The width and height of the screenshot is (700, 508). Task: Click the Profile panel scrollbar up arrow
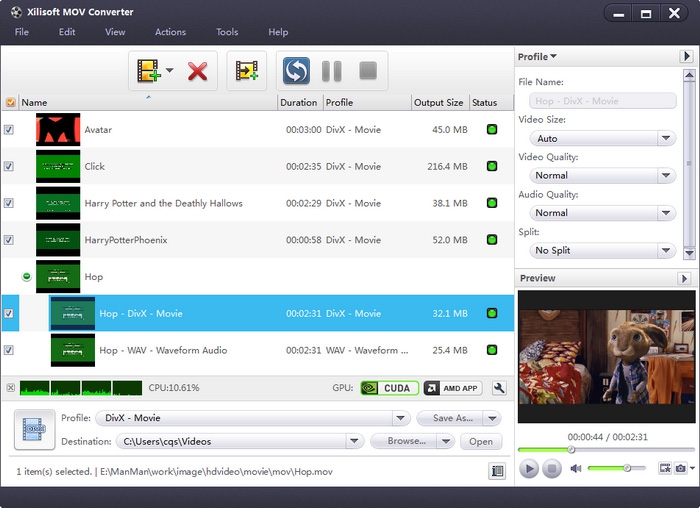click(689, 75)
